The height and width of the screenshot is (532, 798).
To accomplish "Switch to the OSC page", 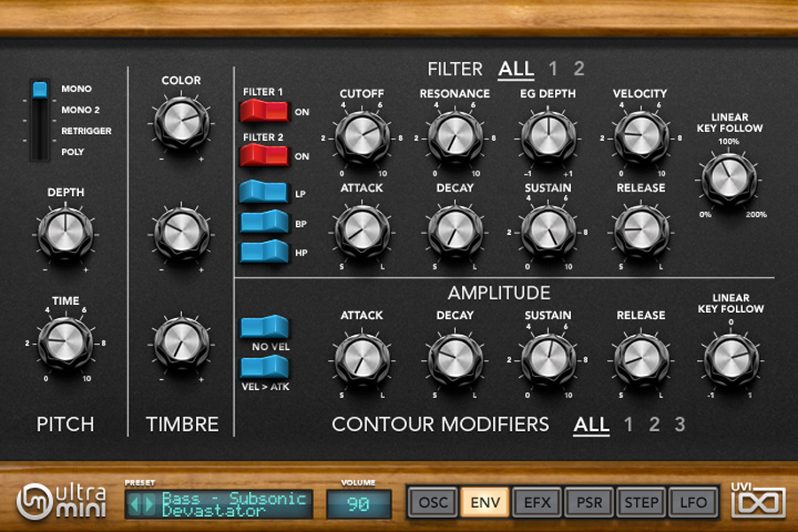I will [x=433, y=503].
